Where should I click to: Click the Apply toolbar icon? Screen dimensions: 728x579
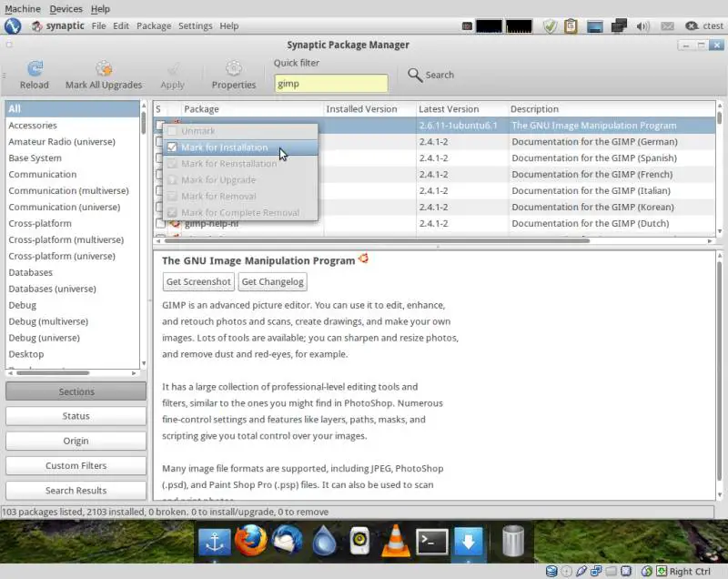pos(173,68)
